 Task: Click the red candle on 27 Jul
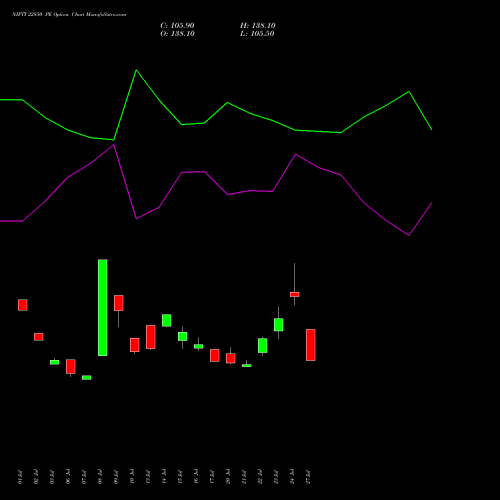[x=311, y=345]
